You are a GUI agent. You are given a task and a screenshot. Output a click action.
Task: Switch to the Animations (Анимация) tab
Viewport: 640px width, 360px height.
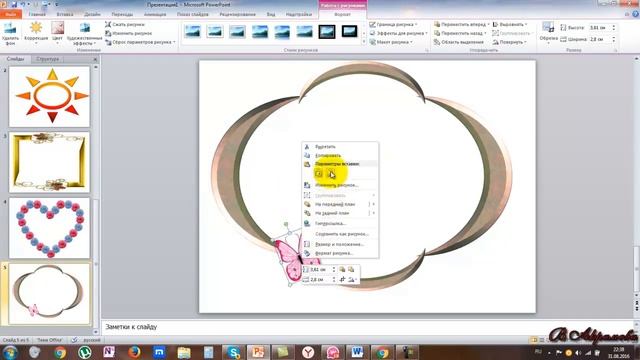(155, 14)
